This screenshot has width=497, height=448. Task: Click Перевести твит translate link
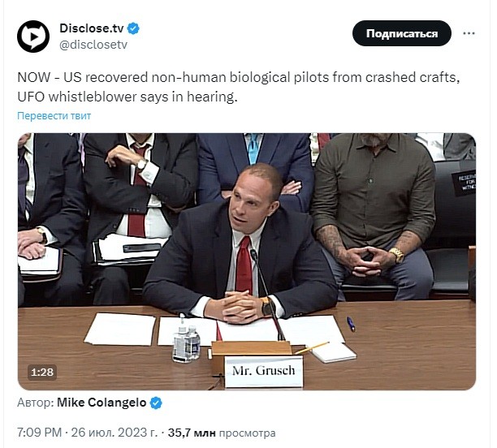(x=54, y=116)
